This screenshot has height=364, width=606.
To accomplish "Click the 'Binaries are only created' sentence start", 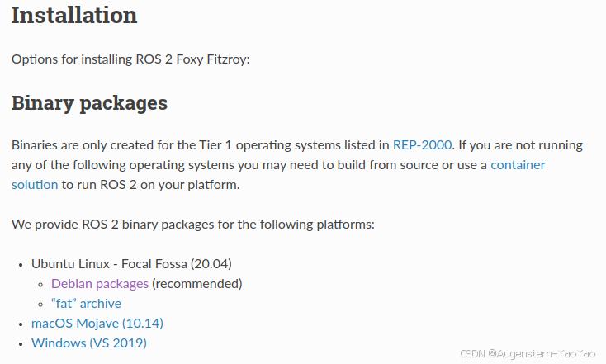I will (91, 144).
